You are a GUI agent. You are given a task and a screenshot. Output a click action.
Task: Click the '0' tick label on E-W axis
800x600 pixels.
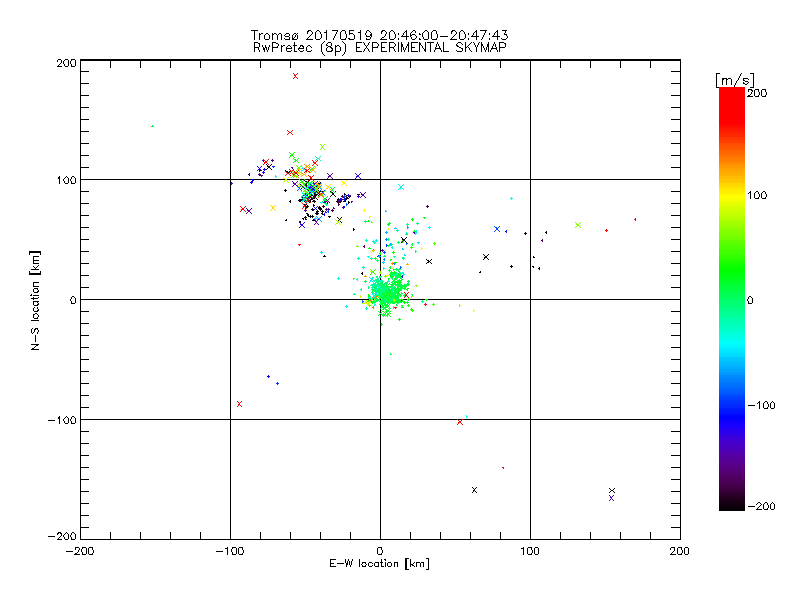point(380,551)
